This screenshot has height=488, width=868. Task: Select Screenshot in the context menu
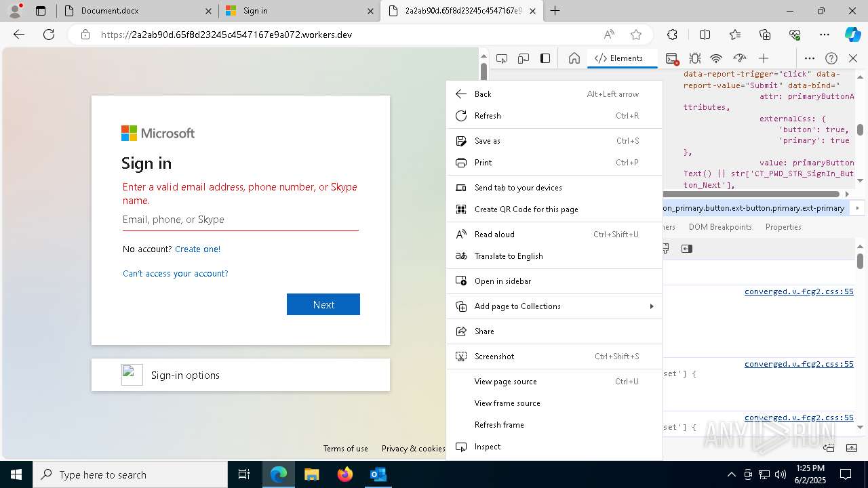(x=554, y=357)
